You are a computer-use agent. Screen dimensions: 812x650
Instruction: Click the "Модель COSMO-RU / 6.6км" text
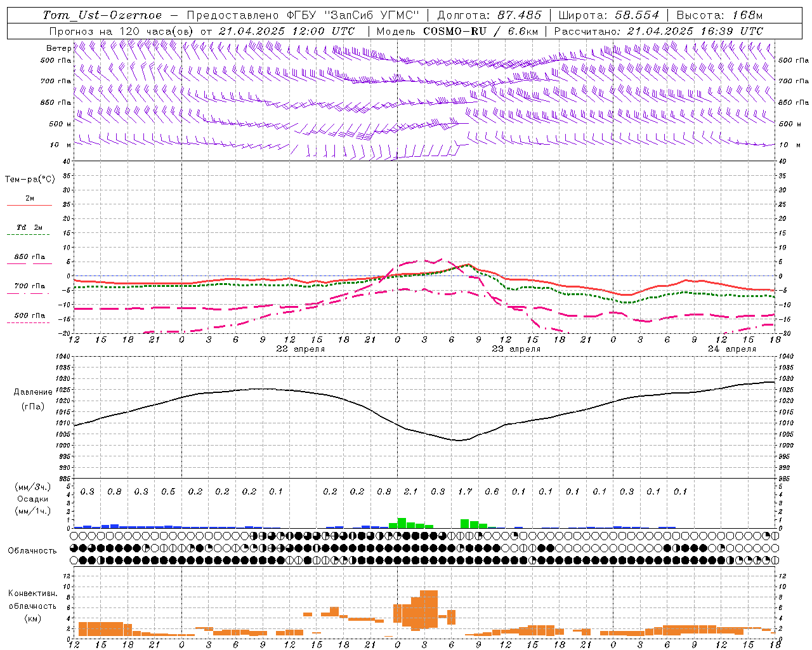click(457, 30)
